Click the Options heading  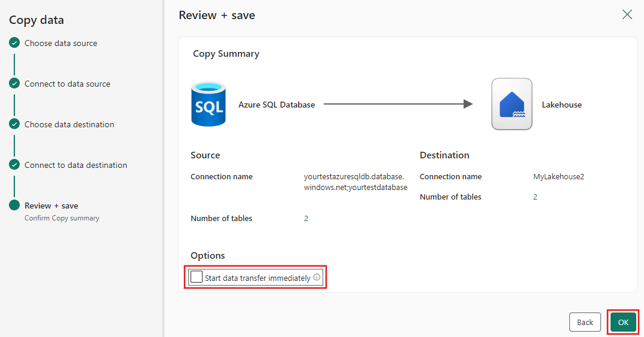tap(207, 256)
